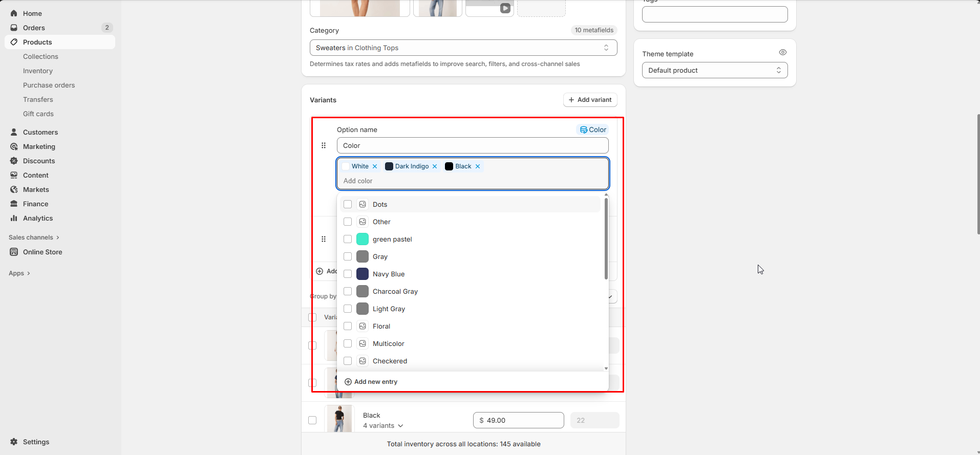Open the Theme template dropdown
980x455 pixels.
tap(714, 70)
